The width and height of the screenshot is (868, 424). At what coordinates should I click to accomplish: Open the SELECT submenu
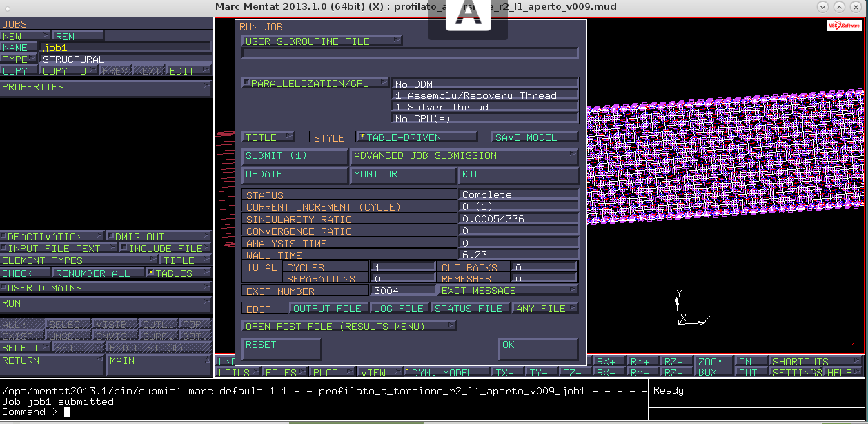[x=26, y=348]
